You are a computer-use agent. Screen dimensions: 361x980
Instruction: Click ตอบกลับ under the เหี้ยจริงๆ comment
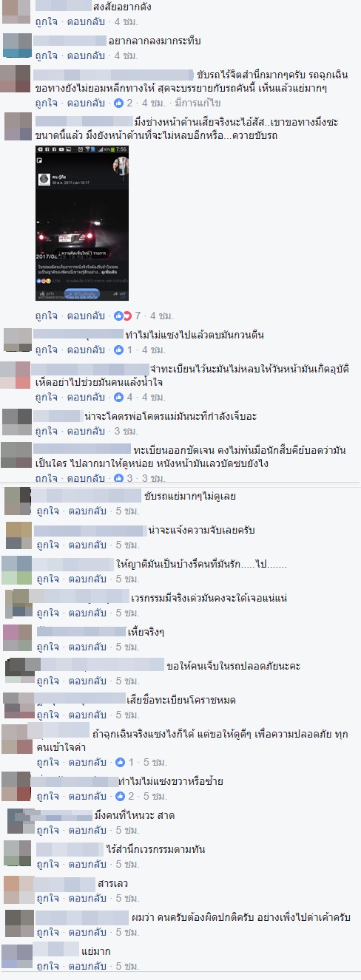87,647
